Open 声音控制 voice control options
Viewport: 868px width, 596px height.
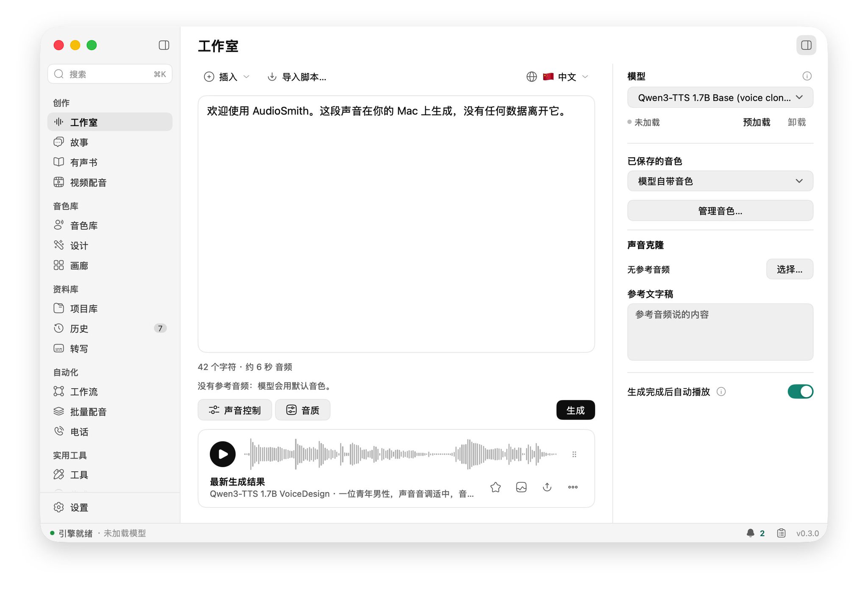pyautogui.click(x=235, y=410)
